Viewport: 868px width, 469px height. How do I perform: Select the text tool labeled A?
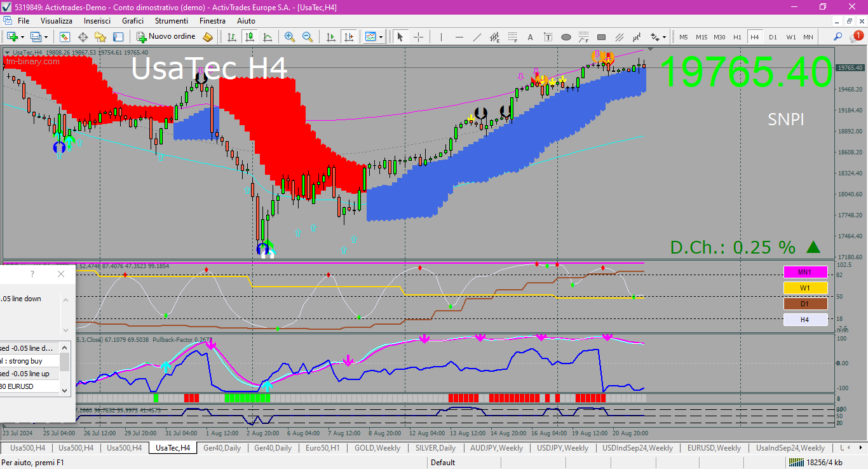click(x=531, y=37)
